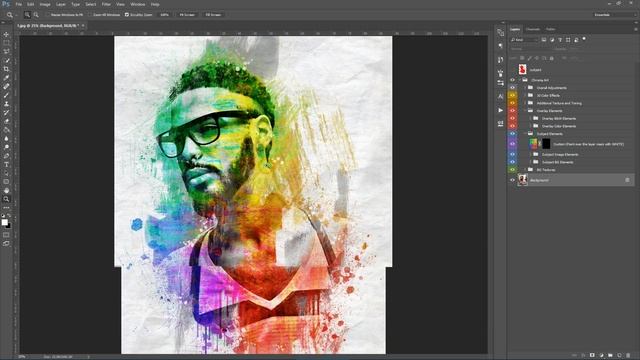The image size is (640, 360).
Task: Select the Type tool
Action: coord(6,164)
